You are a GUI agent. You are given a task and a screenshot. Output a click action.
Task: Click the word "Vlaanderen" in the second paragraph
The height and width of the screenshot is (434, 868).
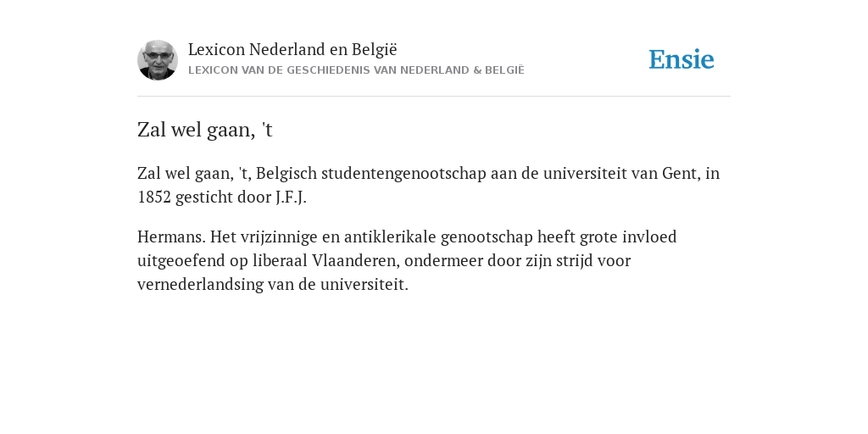pos(355,261)
